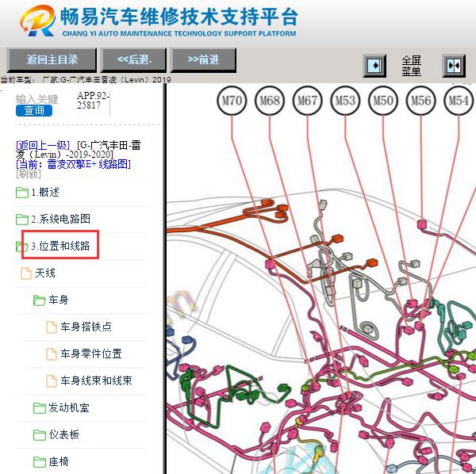Click the 查询 search button
The image size is (476, 474).
[x=34, y=110]
